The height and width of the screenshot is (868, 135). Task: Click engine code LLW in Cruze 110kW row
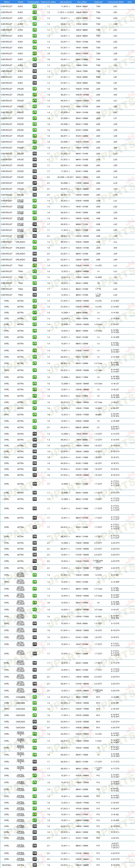point(115,183)
